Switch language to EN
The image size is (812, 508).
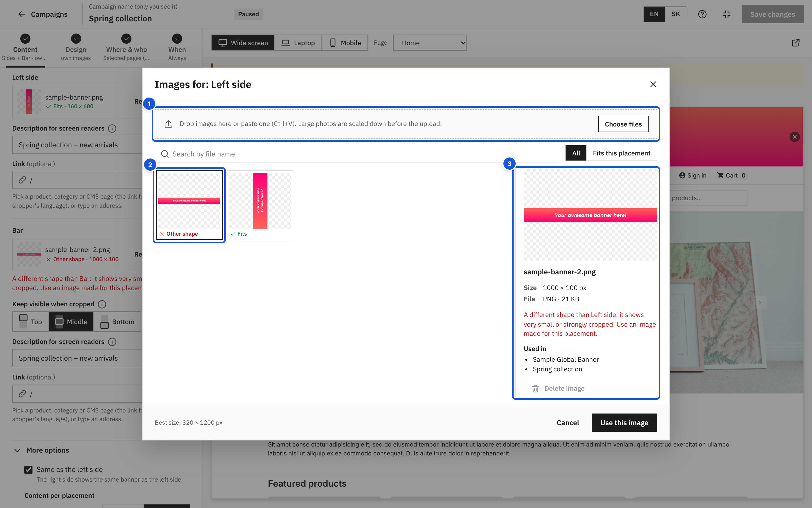(x=654, y=14)
